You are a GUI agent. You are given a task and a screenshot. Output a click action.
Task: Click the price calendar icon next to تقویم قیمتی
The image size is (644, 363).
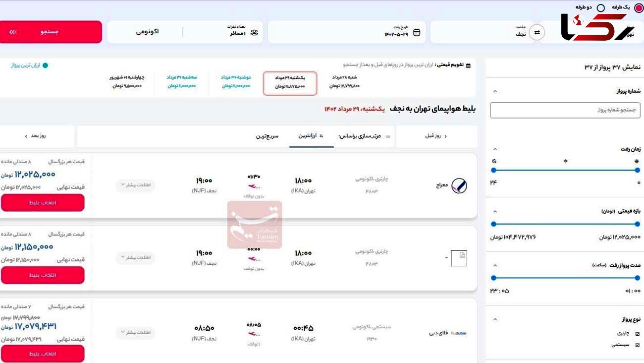point(469,65)
